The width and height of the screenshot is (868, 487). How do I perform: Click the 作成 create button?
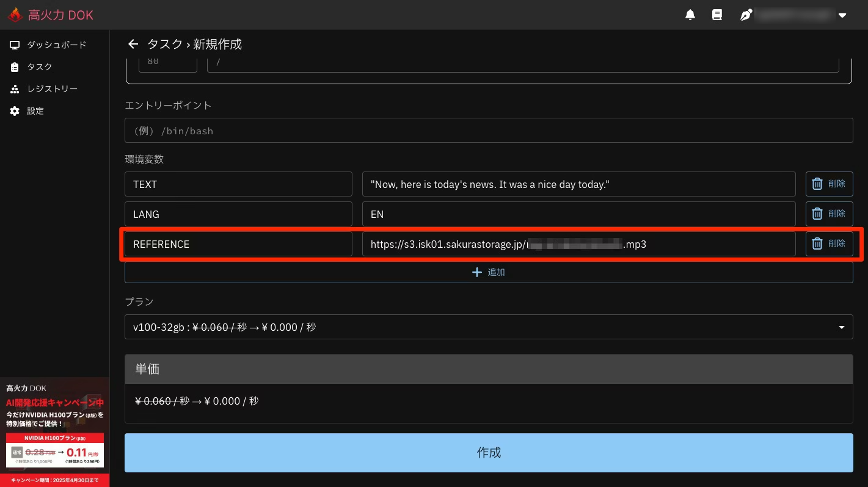tap(488, 452)
